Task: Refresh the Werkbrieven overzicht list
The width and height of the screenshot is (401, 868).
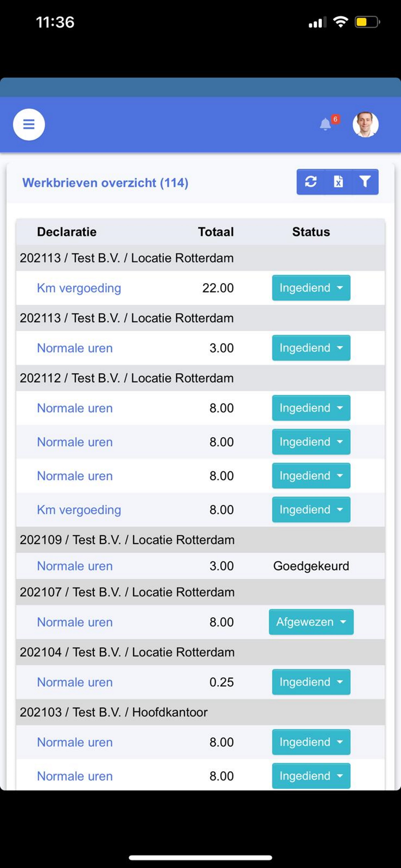Action: point(311,181)
